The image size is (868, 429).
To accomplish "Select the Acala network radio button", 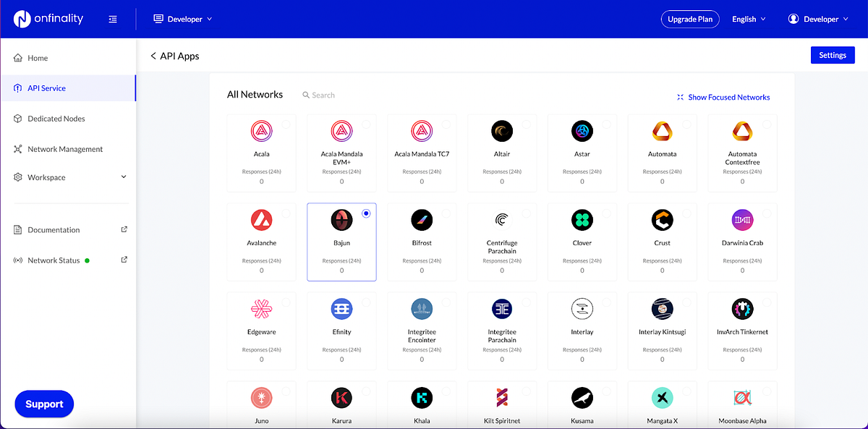I will pyautogui.click(x=286, y=124).
